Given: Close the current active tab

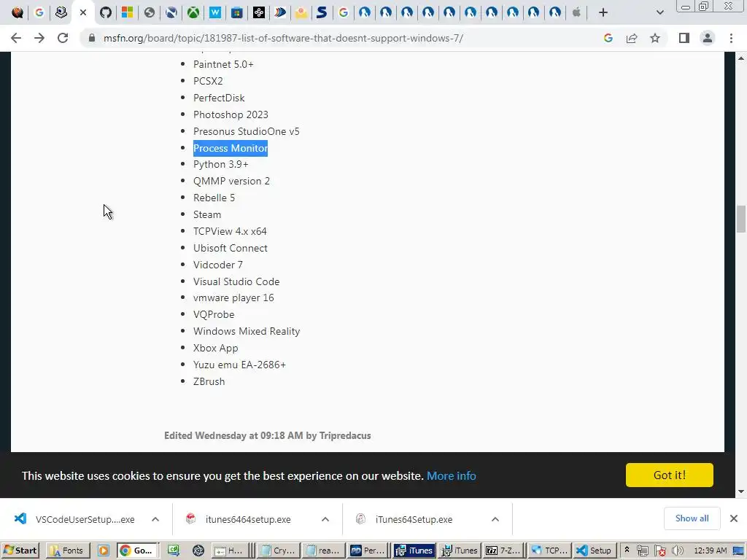Looking at the screenshot, I should point(83,12).
